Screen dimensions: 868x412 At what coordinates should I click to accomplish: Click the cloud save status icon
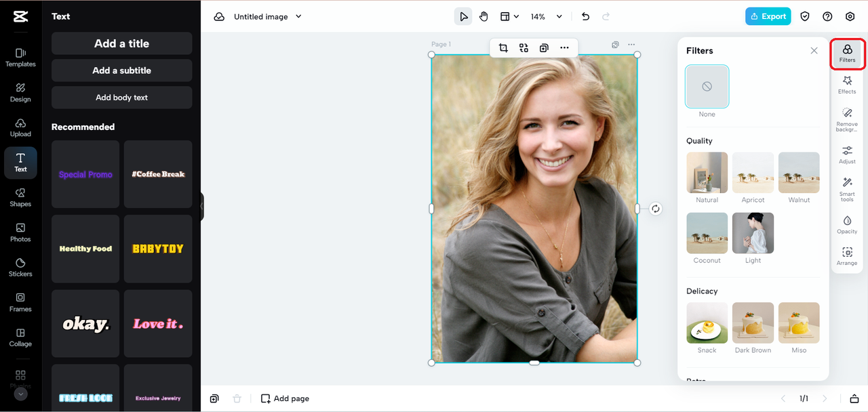(x=219, y=16)
